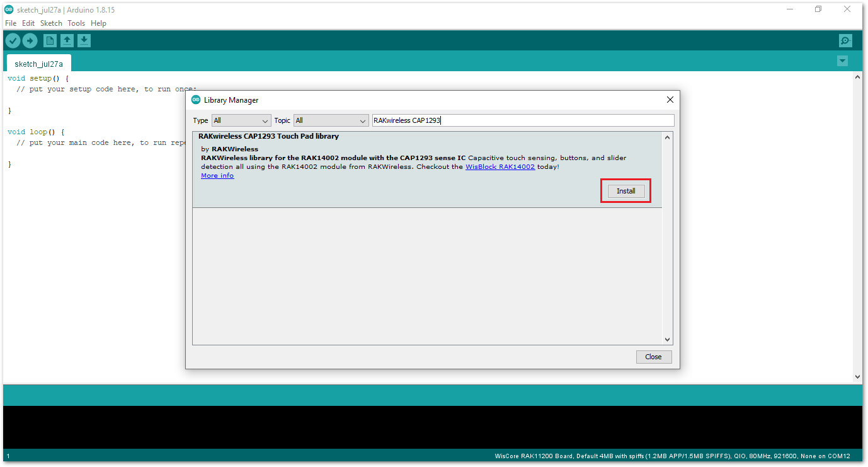Viewport: 868px width, 467px height.
Task: Open the tab options dropdown arrow
Action: pos(842,61)
